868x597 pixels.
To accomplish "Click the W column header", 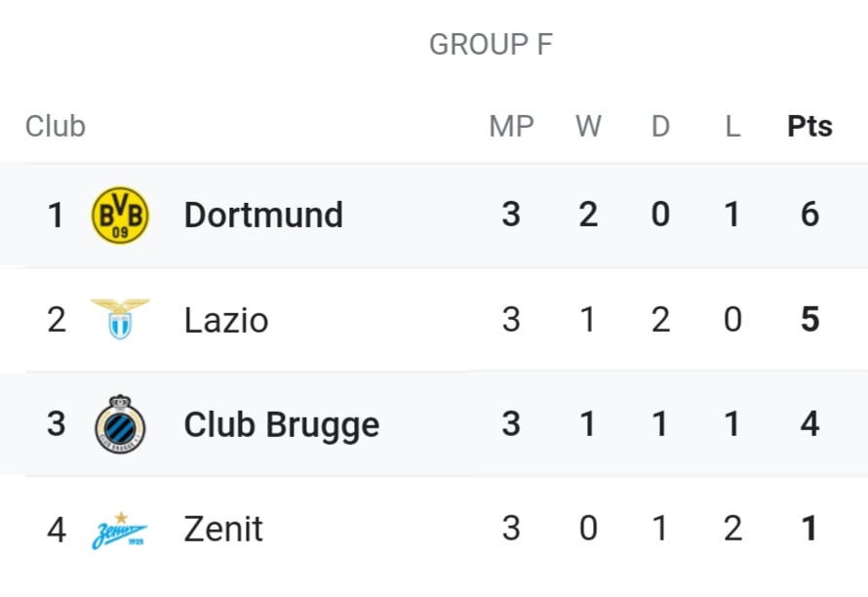I will point(588,126).
